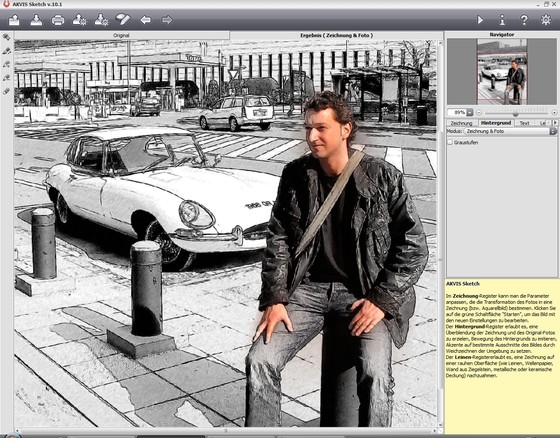Expand hidden tabs with the right arrow
The height and width of the screenshot is (438, 560).
coord(555,123)
